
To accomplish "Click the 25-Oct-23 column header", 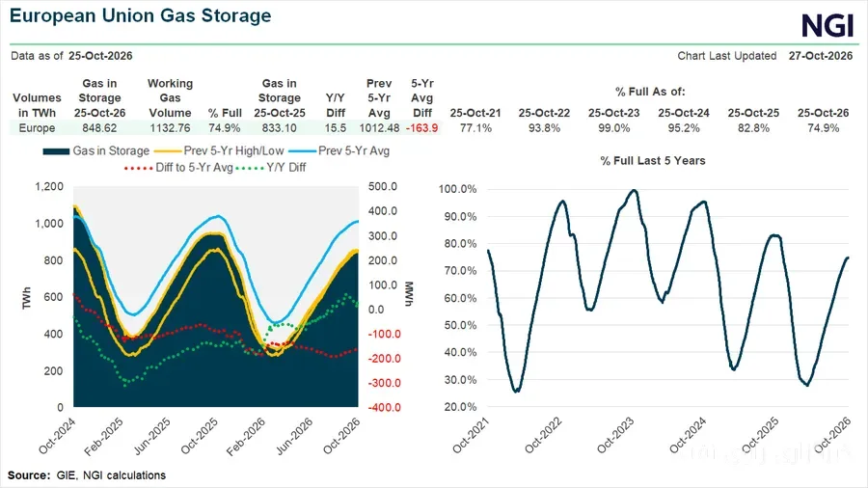I will coord(614,113).
